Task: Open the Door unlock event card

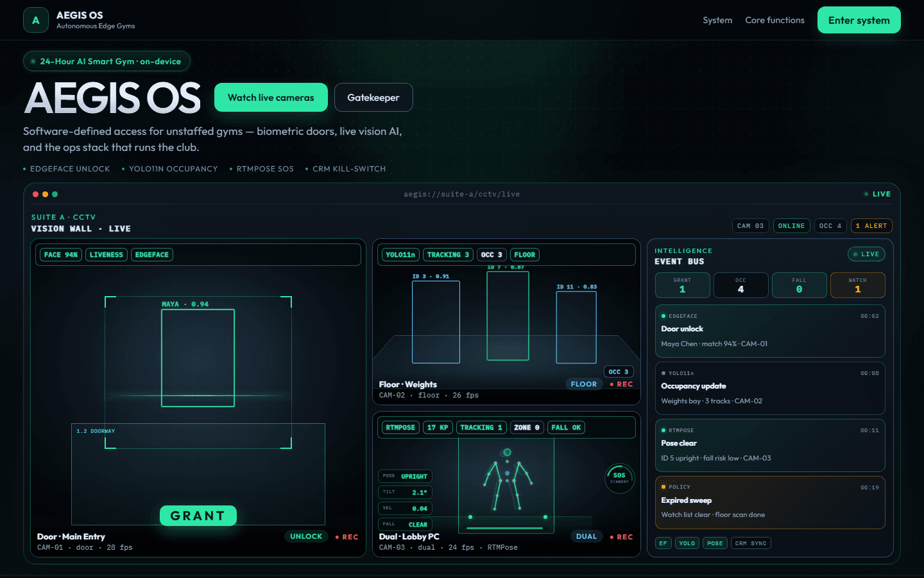Action: click(770, 331)
